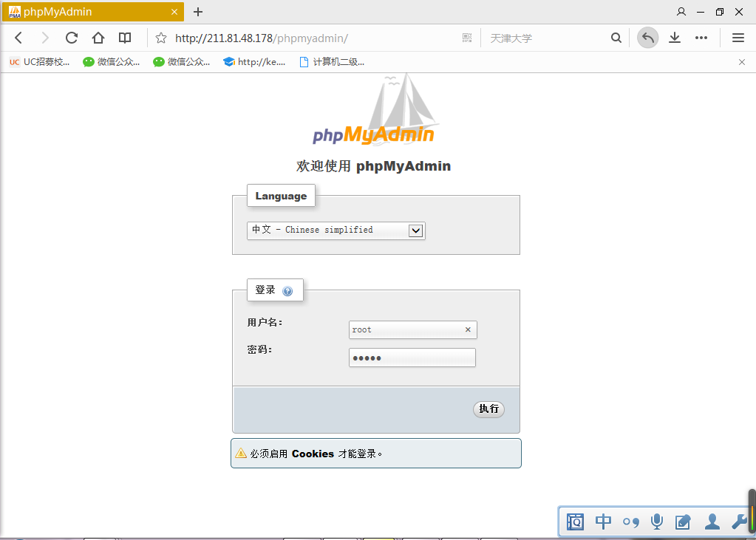
Task: Toggle the punctuation mode icon
Action: 630,522
